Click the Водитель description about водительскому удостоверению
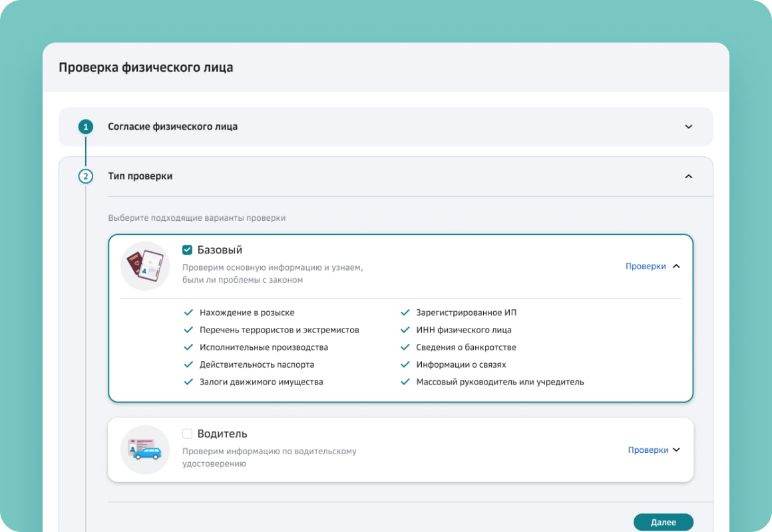This screenshot has height=532, width=772. 270,458
